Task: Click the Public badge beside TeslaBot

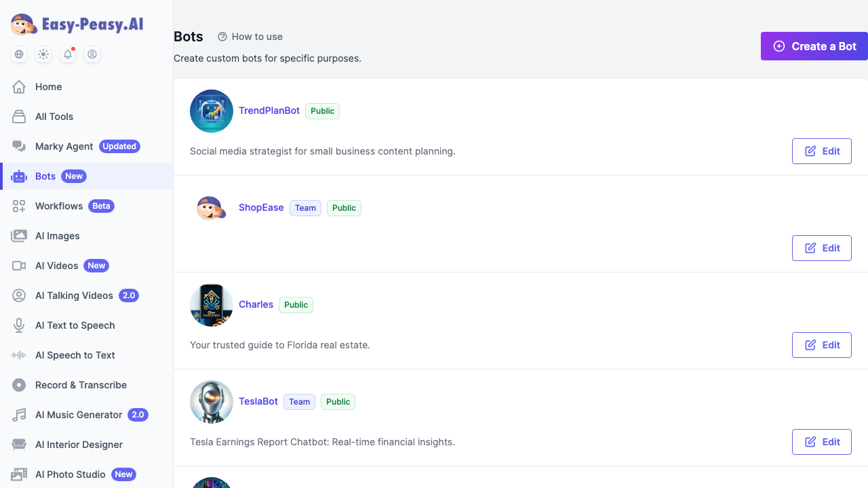Action: pos(338,402)
